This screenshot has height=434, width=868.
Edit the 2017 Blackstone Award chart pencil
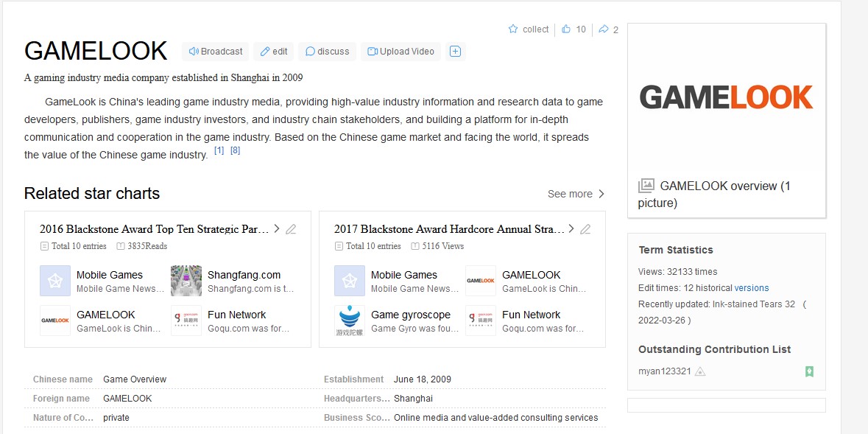586,229
